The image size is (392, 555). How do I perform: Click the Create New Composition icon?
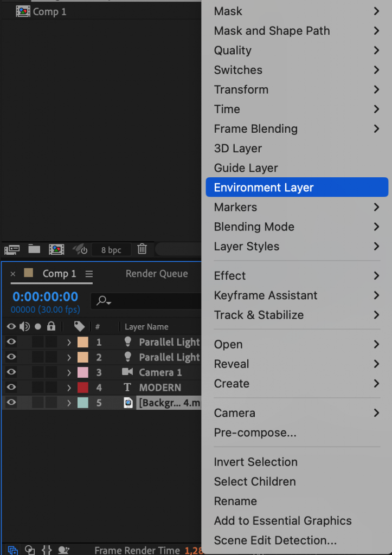click(56, 249)
